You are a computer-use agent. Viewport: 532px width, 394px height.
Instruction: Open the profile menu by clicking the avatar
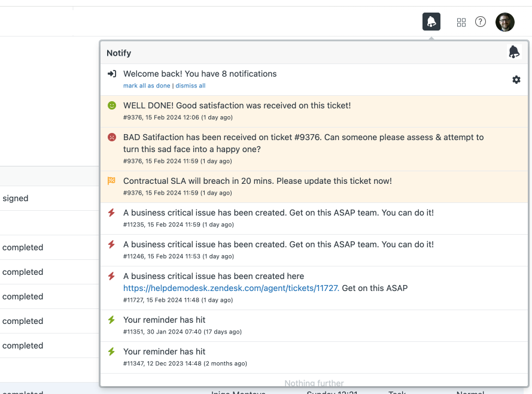[x=504, y=22]
